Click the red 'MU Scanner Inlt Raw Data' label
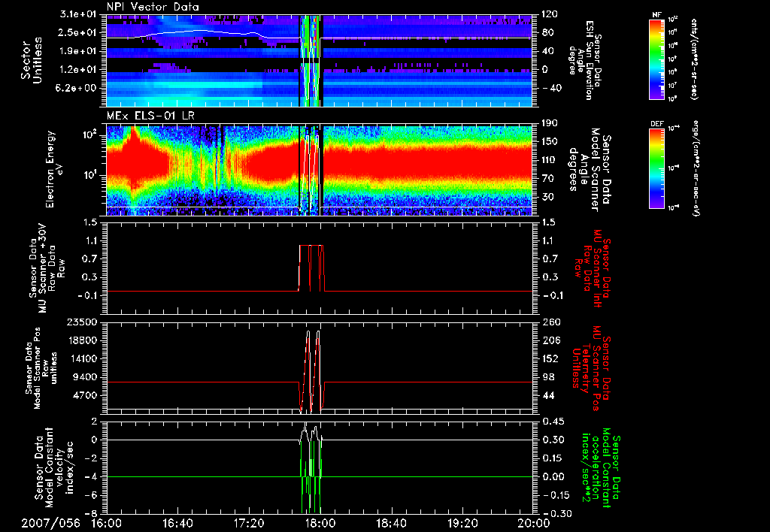Screen dimensions: 770x532 pyautogui.click(x=593, y=269)
